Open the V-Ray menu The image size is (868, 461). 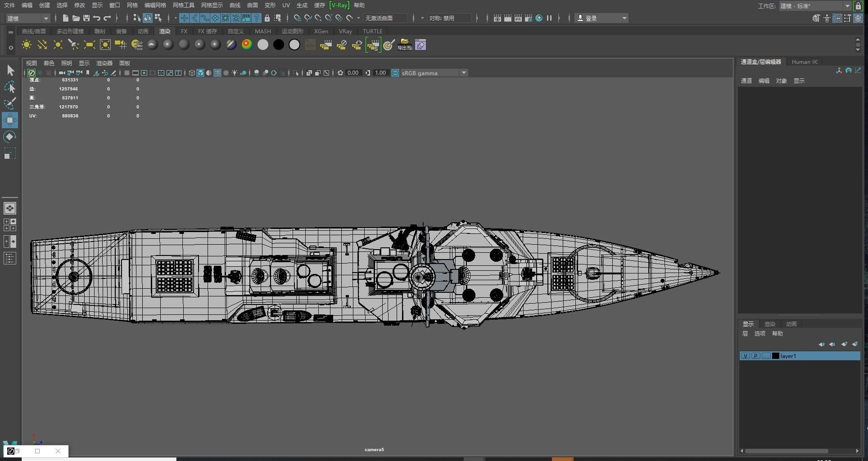pos(339,5)
